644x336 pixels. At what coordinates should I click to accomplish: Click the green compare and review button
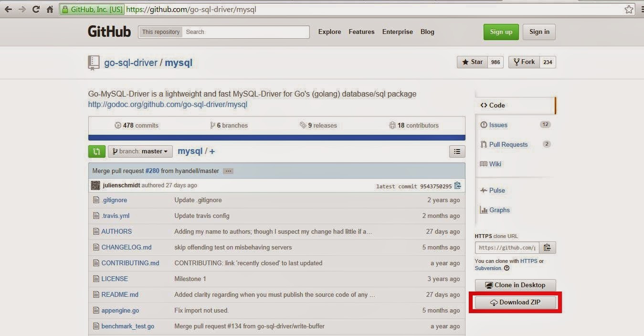coord(96,152)
